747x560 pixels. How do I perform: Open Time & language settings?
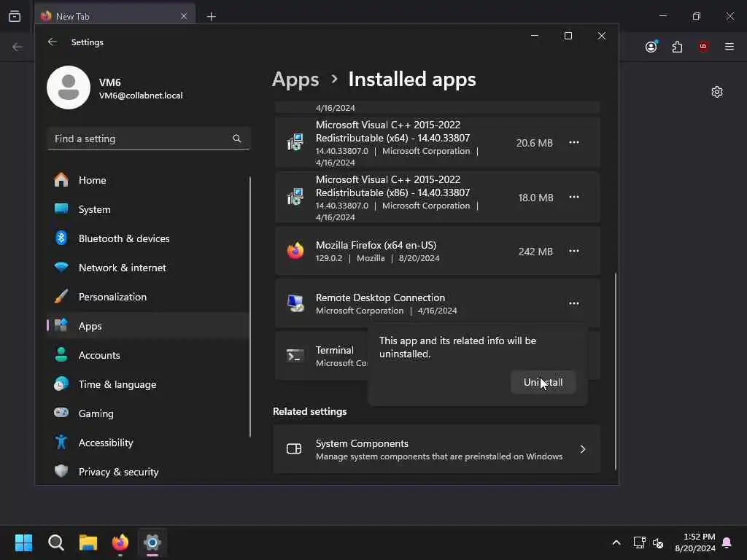[147, 384]
